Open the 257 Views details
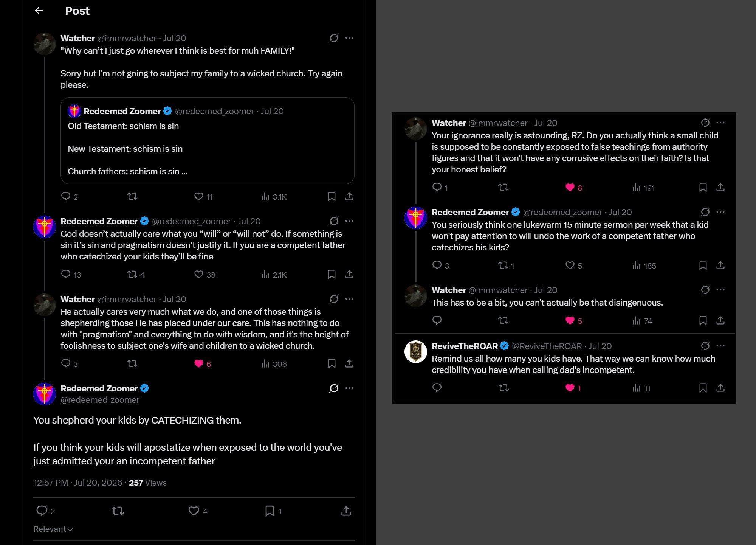The image size is (756, 545). coord(147,483)
